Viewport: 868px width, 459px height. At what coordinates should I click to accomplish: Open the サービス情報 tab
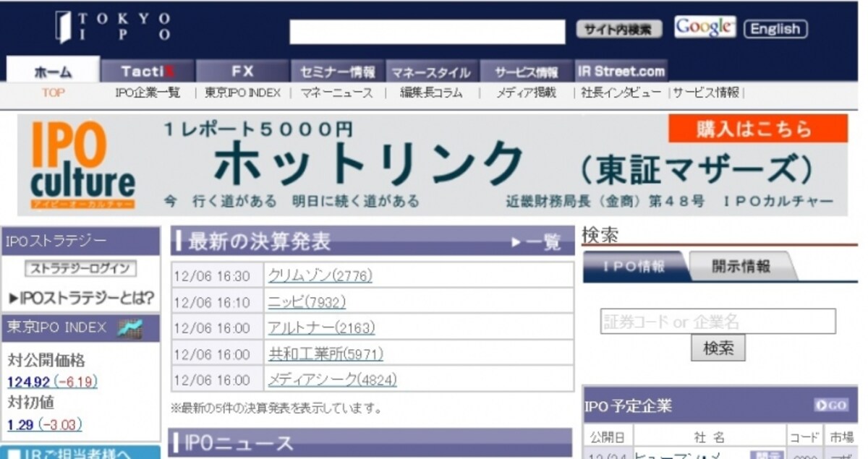(526, 72)
